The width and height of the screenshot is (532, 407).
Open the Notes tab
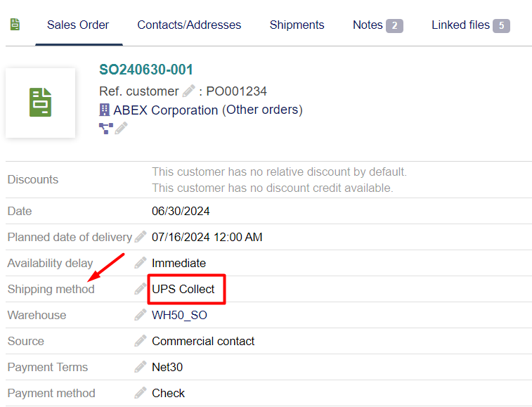click(377, 25)
